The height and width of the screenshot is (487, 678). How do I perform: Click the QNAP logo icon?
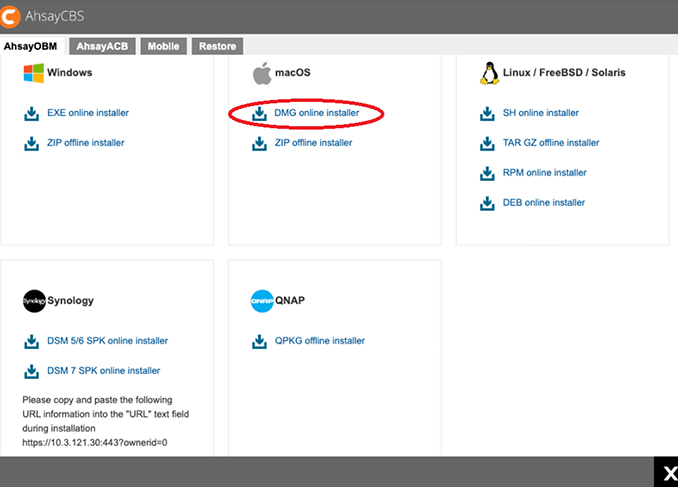click(x=261, y=301)
